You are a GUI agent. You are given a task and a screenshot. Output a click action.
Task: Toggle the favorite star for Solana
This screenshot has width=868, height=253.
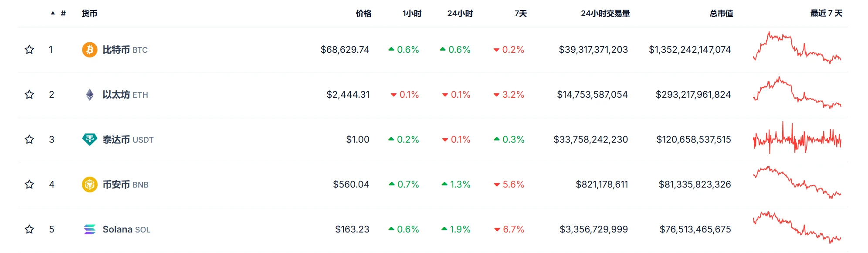pyautogui.click(x=29, y=229)
